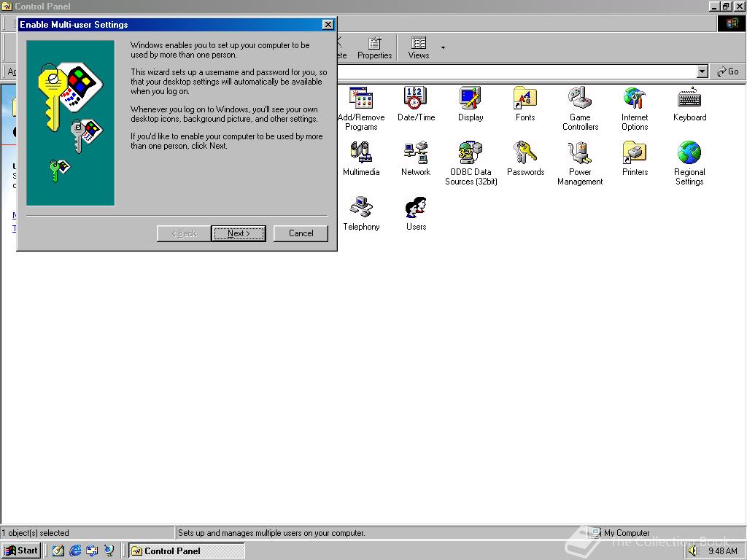
Task: Select the Users icon
Action: coord(416,214)
